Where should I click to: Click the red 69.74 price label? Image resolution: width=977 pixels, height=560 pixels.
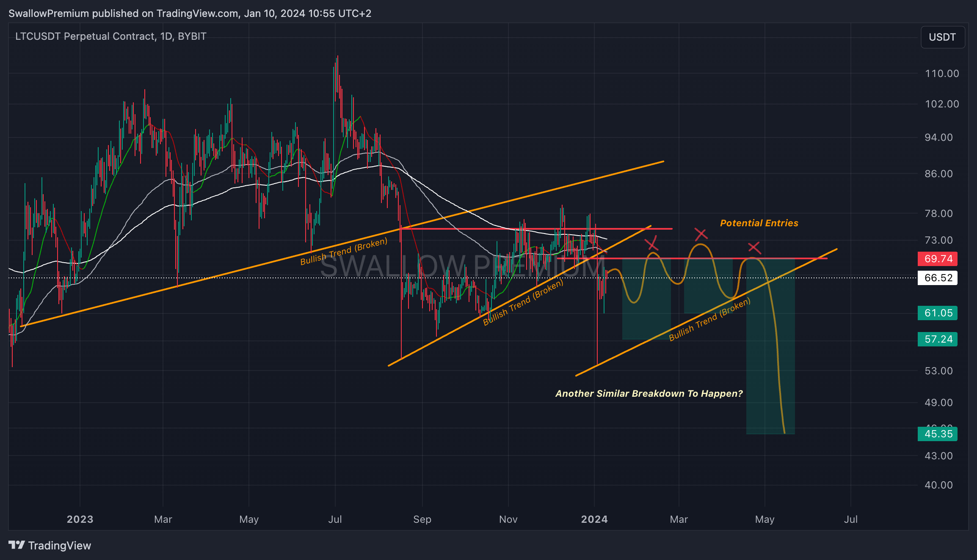(937, 259)
